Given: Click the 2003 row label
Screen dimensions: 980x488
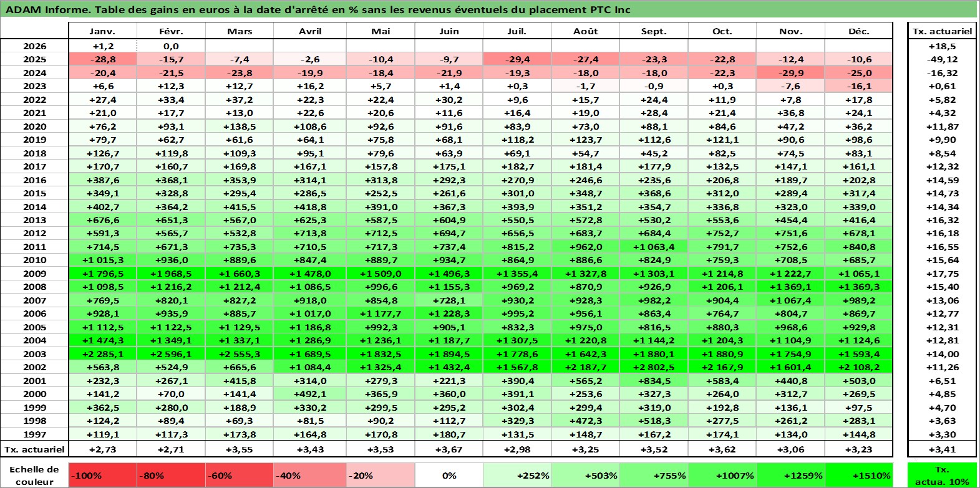Looking at the screenshot, I should click(34, 354).
